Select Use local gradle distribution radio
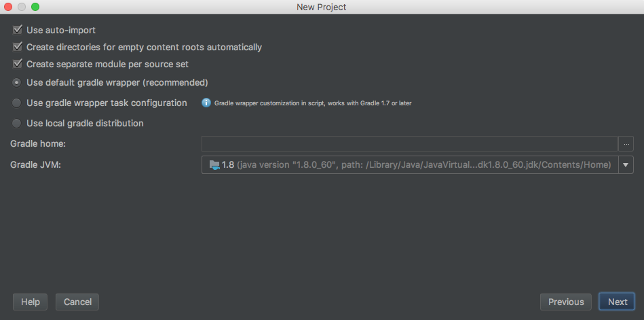This screenshot has width=644, height=320. pos(17,124)
